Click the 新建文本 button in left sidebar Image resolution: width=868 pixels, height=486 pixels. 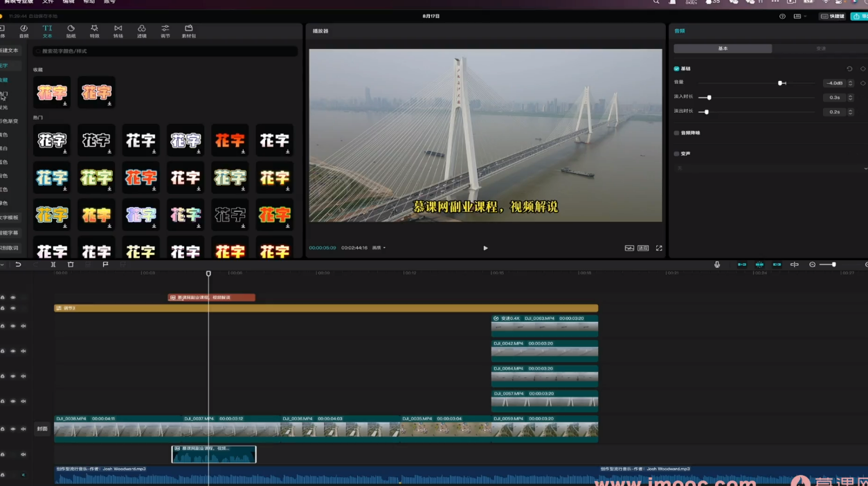pos(10,51)
